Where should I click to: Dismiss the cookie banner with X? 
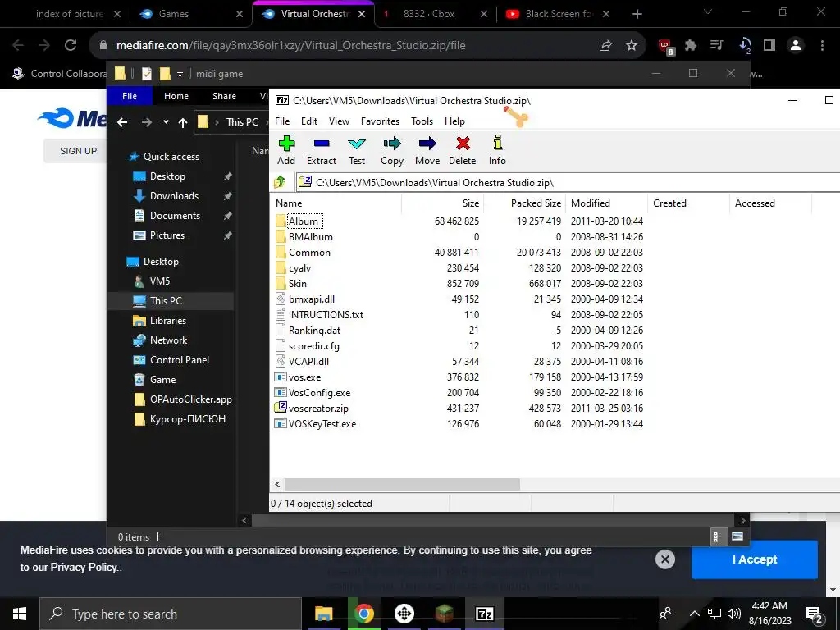pyautogui.click(x=664, y=559)
